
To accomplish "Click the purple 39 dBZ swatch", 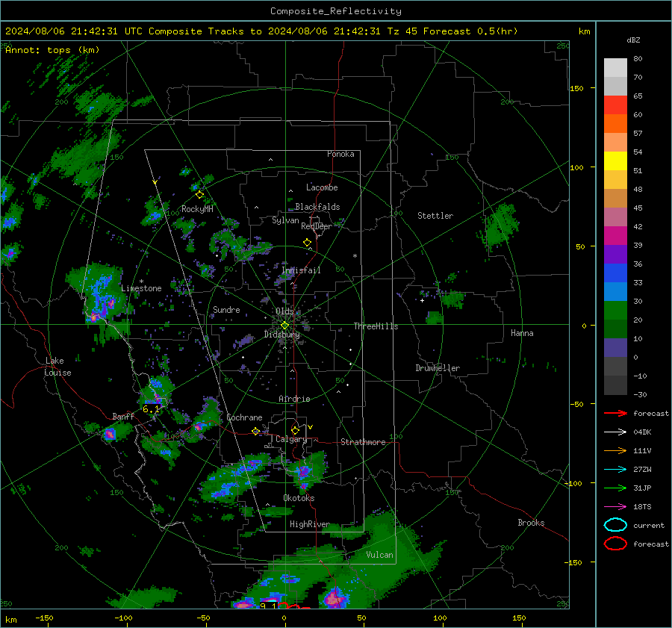I will pos(615,254).
